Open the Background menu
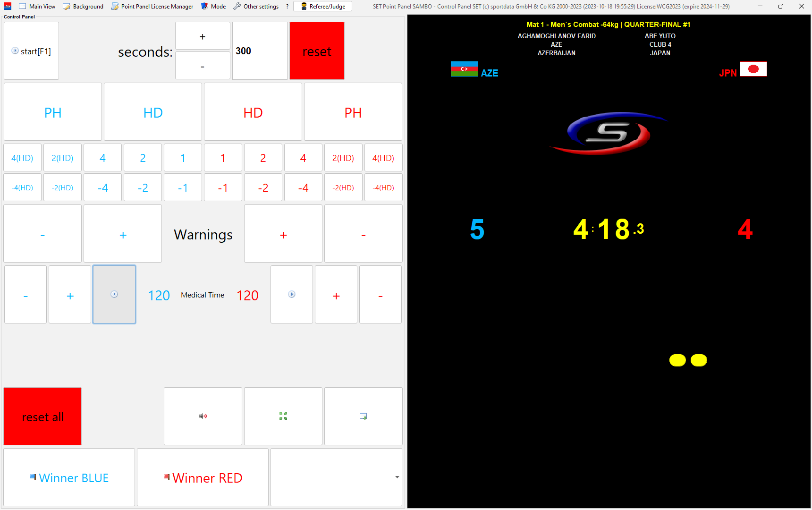The height and width of the screenshot is (510, 812). 83,6
